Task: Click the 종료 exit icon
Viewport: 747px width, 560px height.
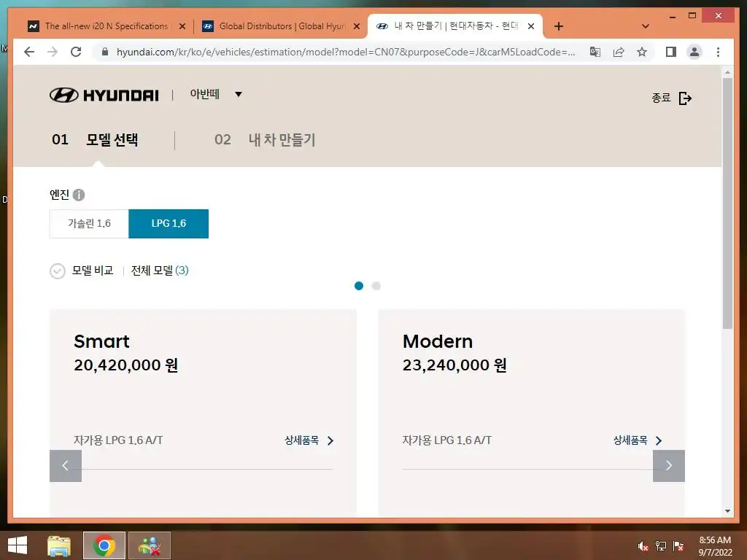Action: pos(685,98)
